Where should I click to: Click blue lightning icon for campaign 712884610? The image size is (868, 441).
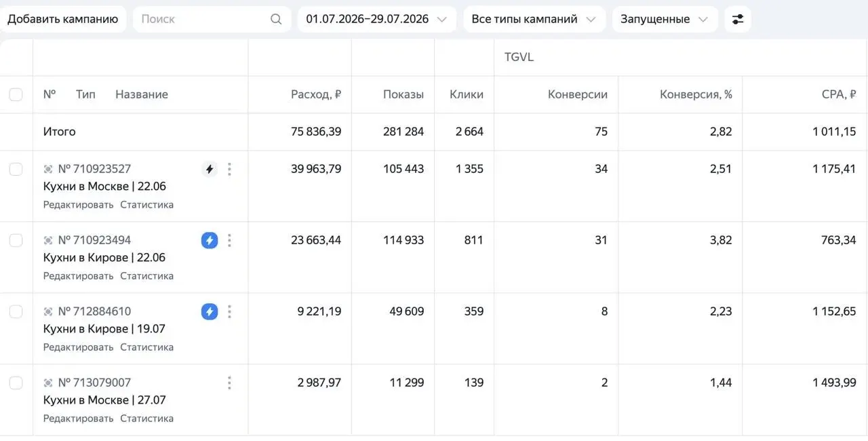click(210, 311)
